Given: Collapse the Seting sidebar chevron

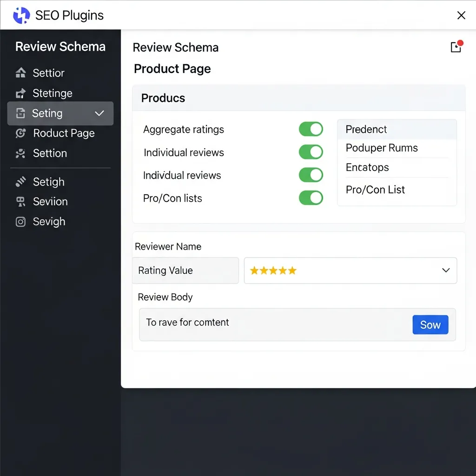Looking at the screenshot, I should pos(99,113).
